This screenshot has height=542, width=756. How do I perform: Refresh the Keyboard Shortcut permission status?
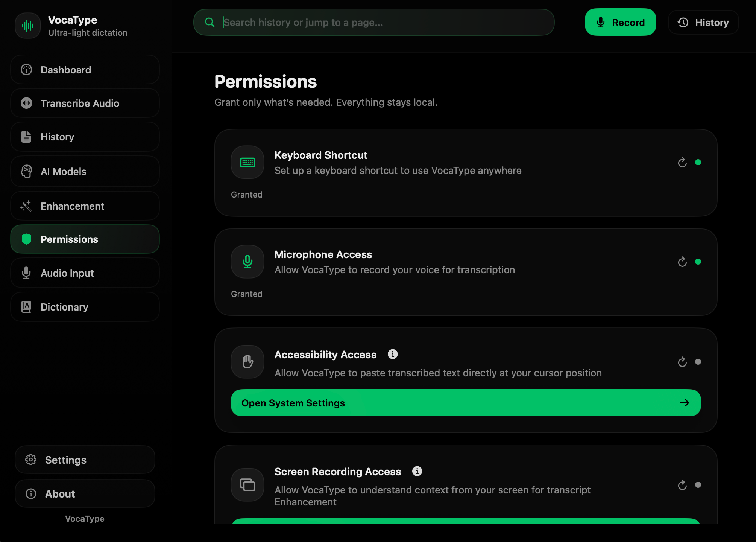(x=682, y=163)
